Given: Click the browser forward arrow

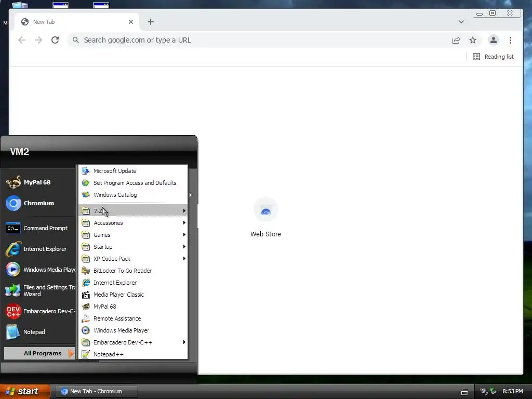Looking at the screenshot, I should [x=38, y=40].
